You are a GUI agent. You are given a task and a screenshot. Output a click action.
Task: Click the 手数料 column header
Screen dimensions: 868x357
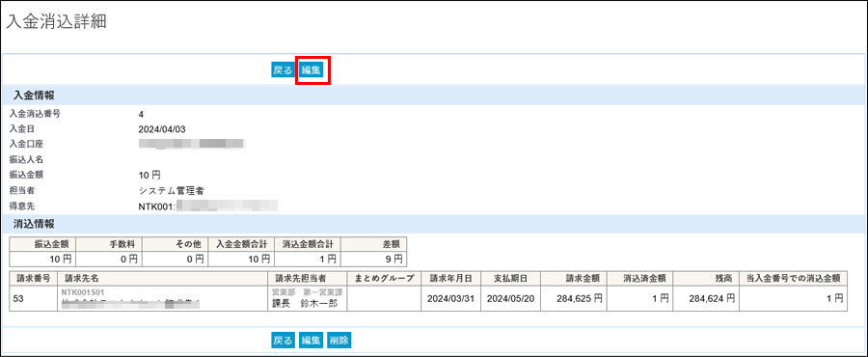point(108,244)
